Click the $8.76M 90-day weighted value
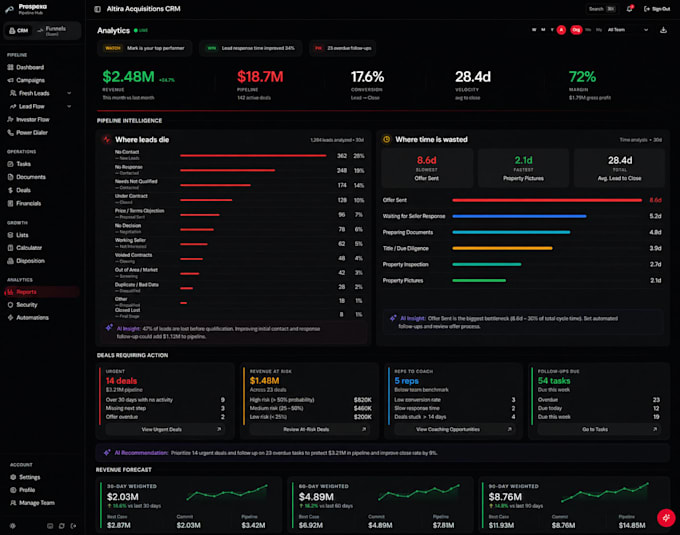 tap(505, 497)
